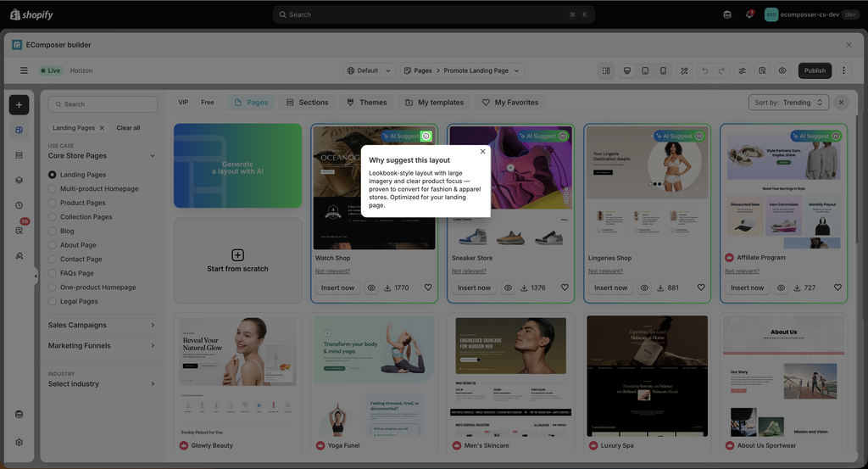Click Clear all filters
The width and height of the screenshot is (868, 469).
pyautogui.click(x=129, y=128)
